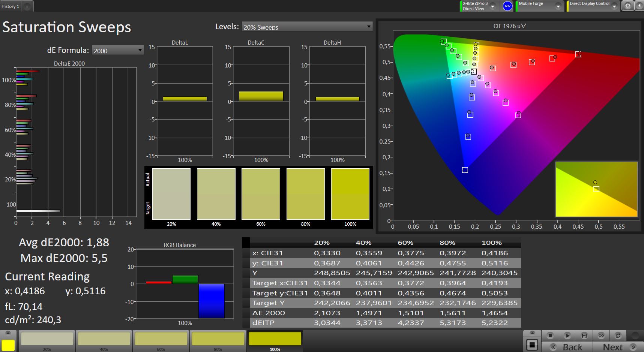This screenshot has width=644, height=352.
Task: Click the single-read bracket icon
Action: [x=584, y=335]
